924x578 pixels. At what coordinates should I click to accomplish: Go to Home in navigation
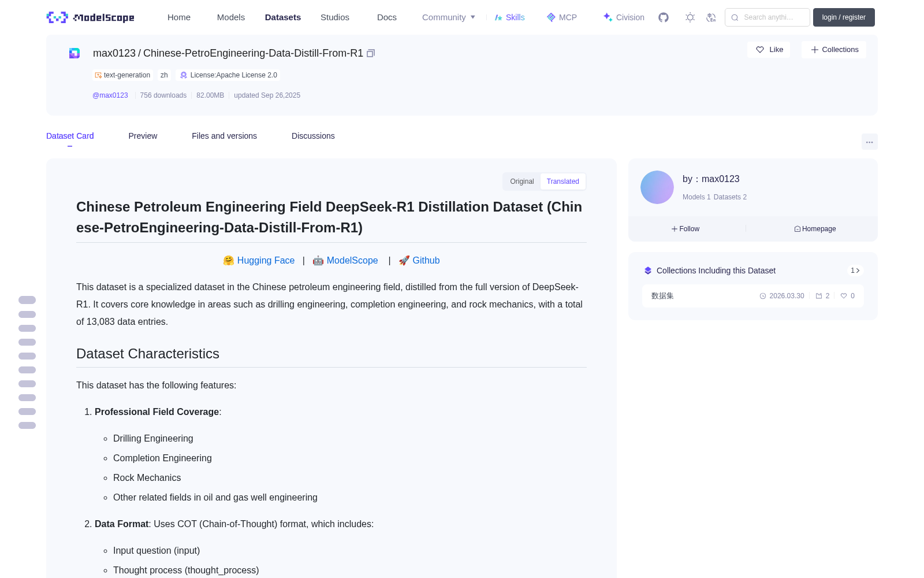pyautogui.click(x=179, y=17)
